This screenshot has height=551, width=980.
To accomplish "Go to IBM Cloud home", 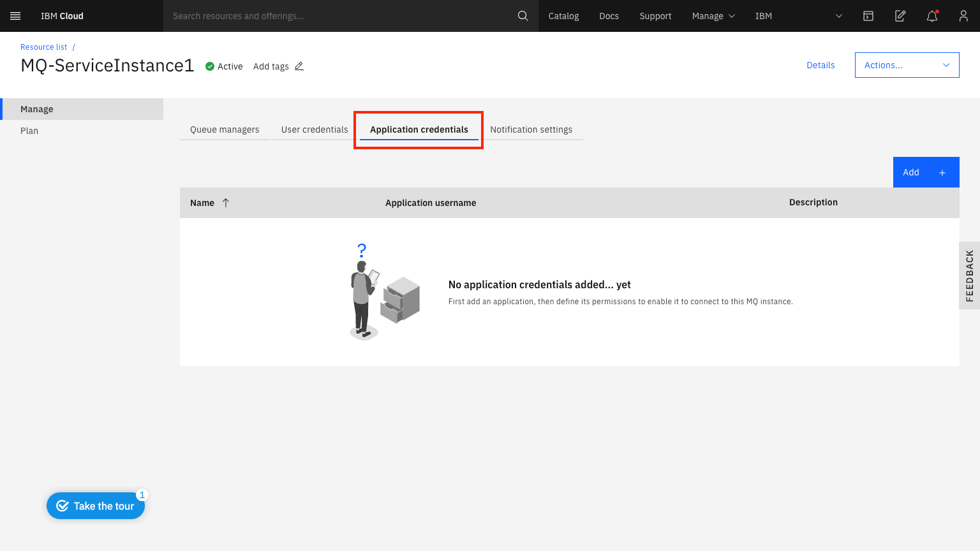I will [62, 16].
